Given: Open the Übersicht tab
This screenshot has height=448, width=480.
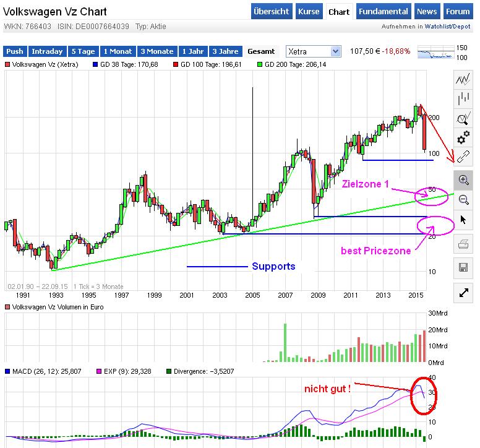Looking at the screenshot, I should (x=272, y=11).
